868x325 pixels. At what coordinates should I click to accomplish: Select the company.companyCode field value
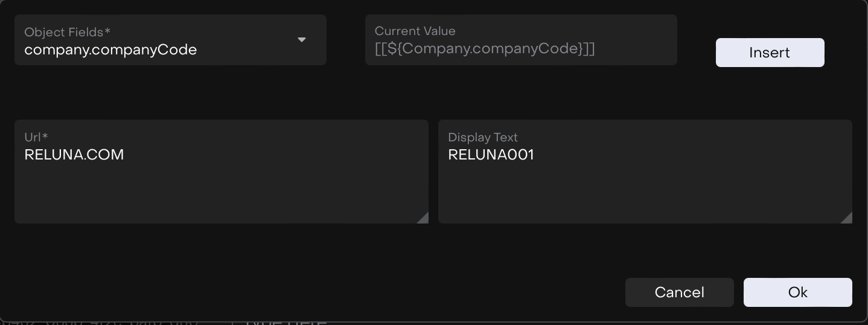point(110,50)
